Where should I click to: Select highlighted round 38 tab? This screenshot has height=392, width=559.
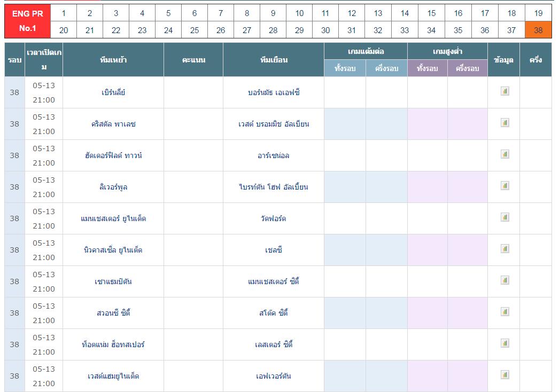click(538, 30)
